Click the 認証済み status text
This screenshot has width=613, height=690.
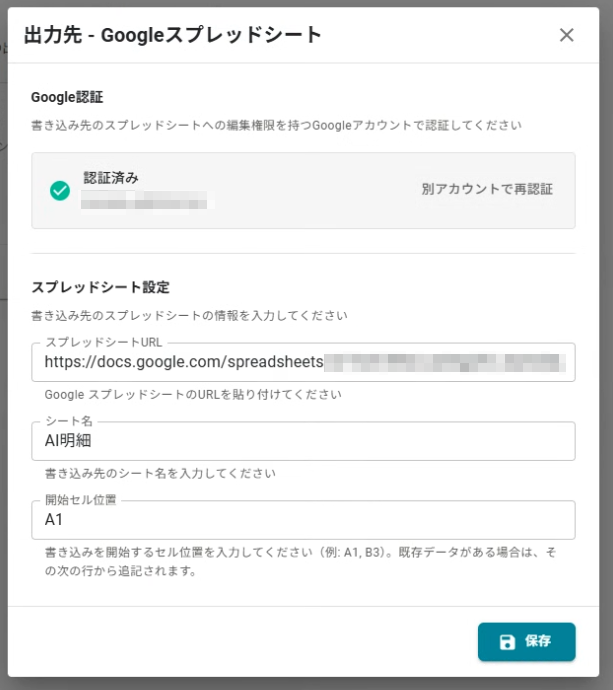(111, 178)
